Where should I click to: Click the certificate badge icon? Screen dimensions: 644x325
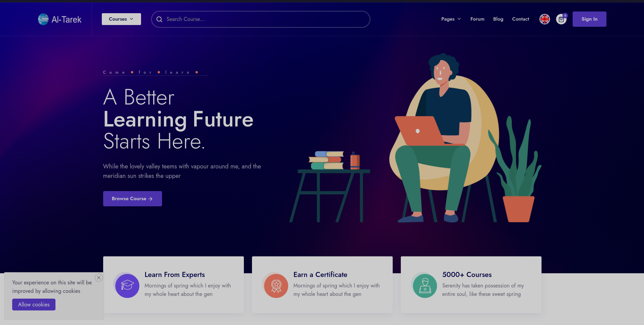(276, 285)
